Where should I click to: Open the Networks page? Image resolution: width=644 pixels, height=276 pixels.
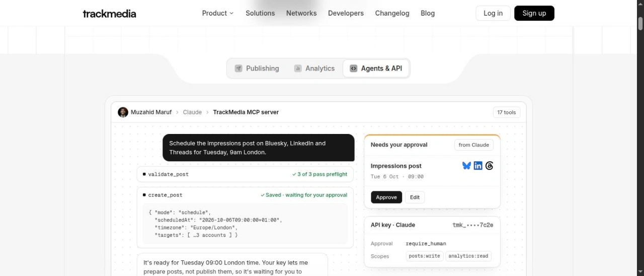click(x=301, y=13)
